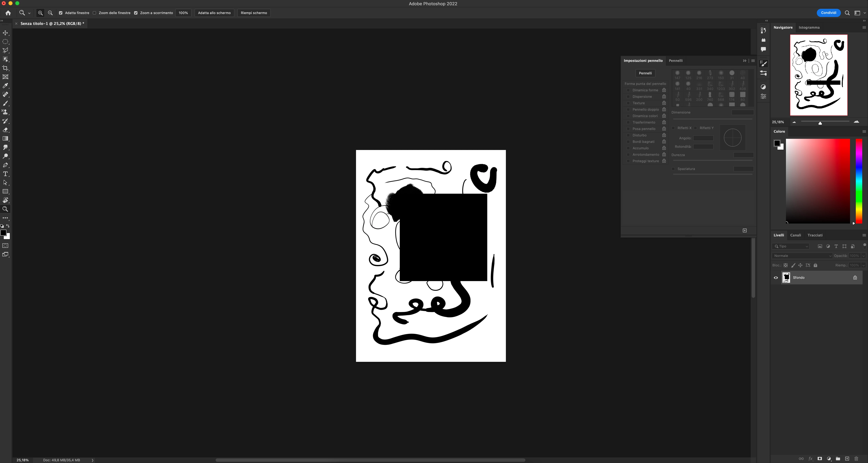Click the Condividi button
Screen dimensions: 868x463
coord(828,13)
